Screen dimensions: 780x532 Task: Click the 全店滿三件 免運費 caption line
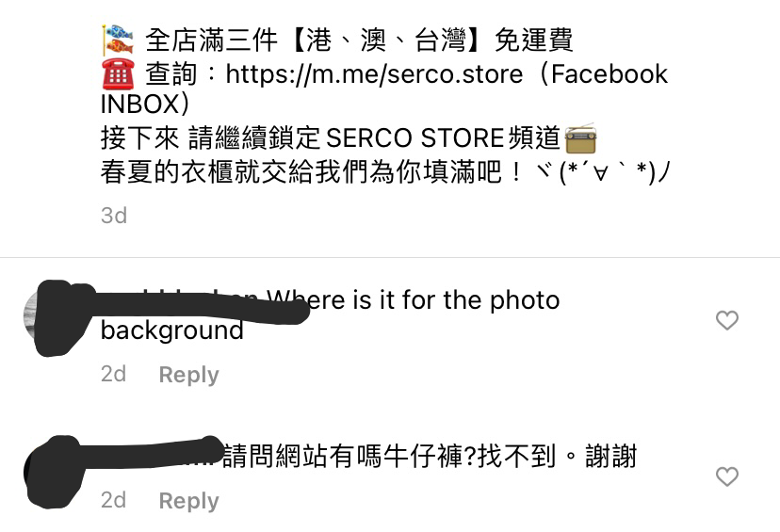click(359, 40)
